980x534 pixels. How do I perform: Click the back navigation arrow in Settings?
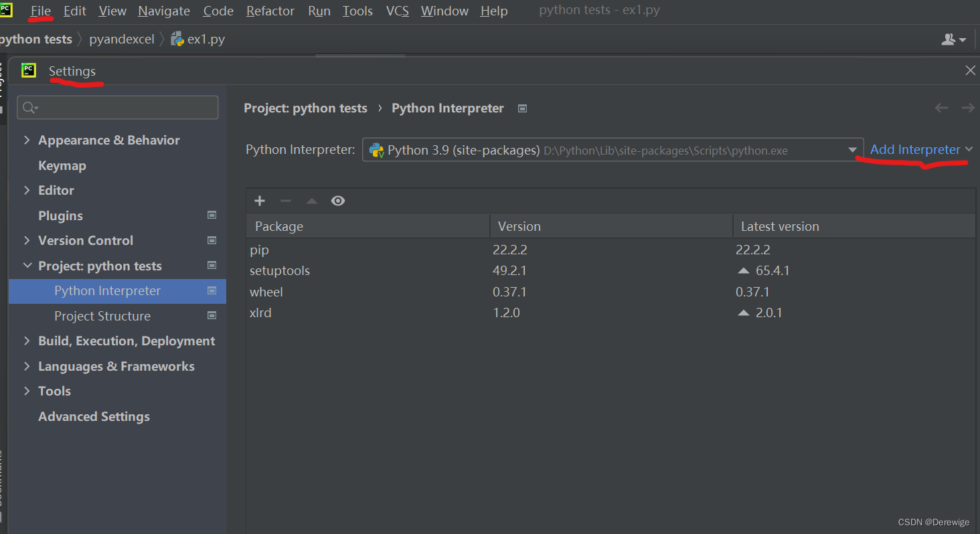941,108
